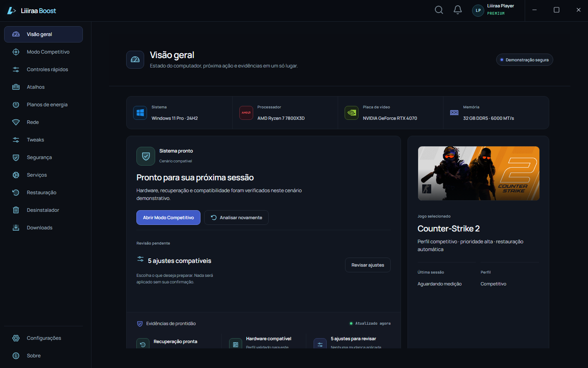The height and width of the screenshot is (368, 588).
Task: Click the Restauração rotate icon
Action: click(16, 193)
